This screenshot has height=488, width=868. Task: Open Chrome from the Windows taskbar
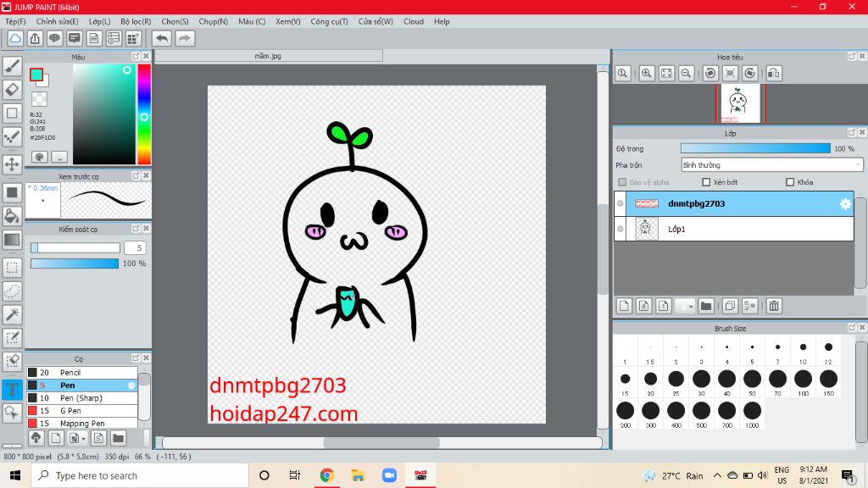pyautogui.click(x=326, y=475)
